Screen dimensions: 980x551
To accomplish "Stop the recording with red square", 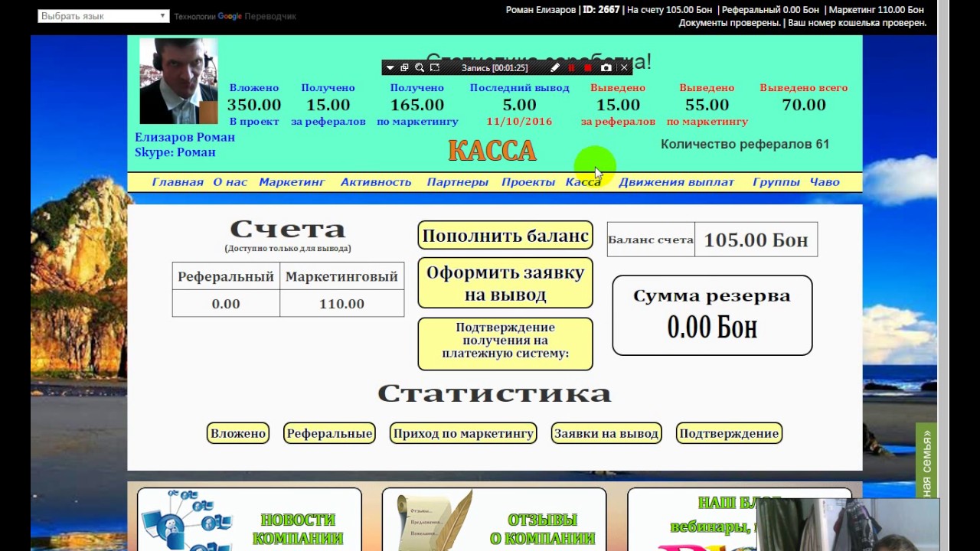I will pos(588,68).
